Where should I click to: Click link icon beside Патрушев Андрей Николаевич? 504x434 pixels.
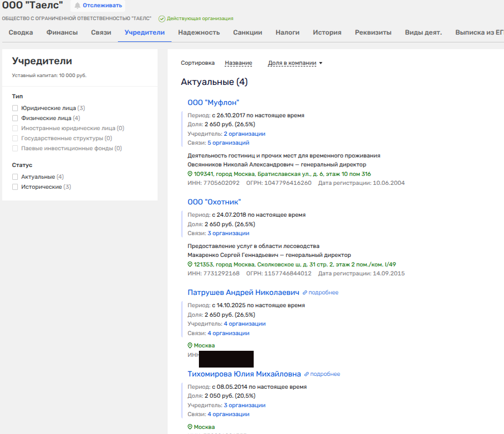[305, 293]
